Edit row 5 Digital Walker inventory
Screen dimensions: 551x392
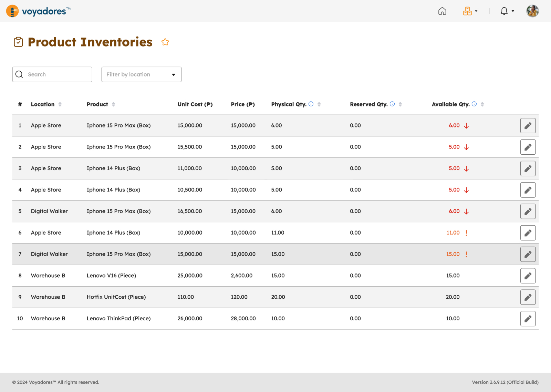528,212
